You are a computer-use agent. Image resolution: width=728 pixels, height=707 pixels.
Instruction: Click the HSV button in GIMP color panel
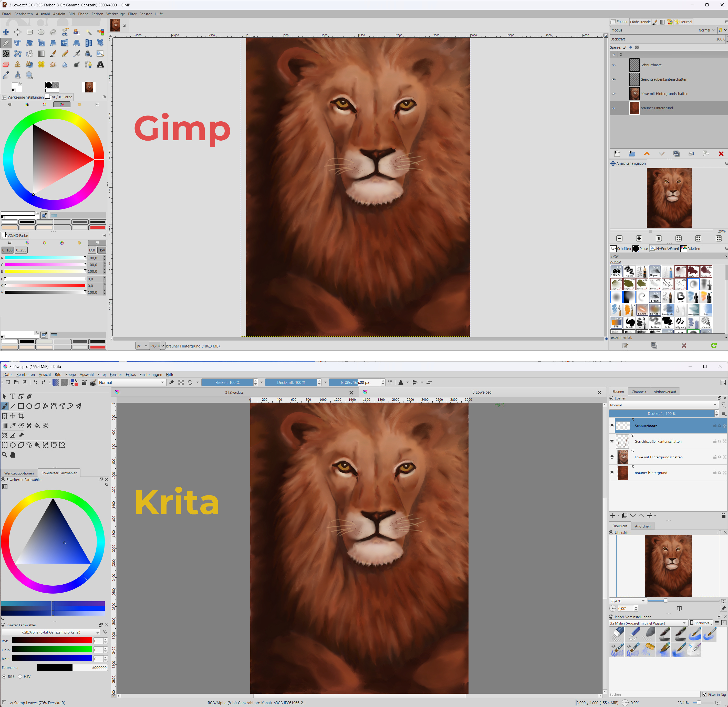pyautogui.click(x=102, y=250)
